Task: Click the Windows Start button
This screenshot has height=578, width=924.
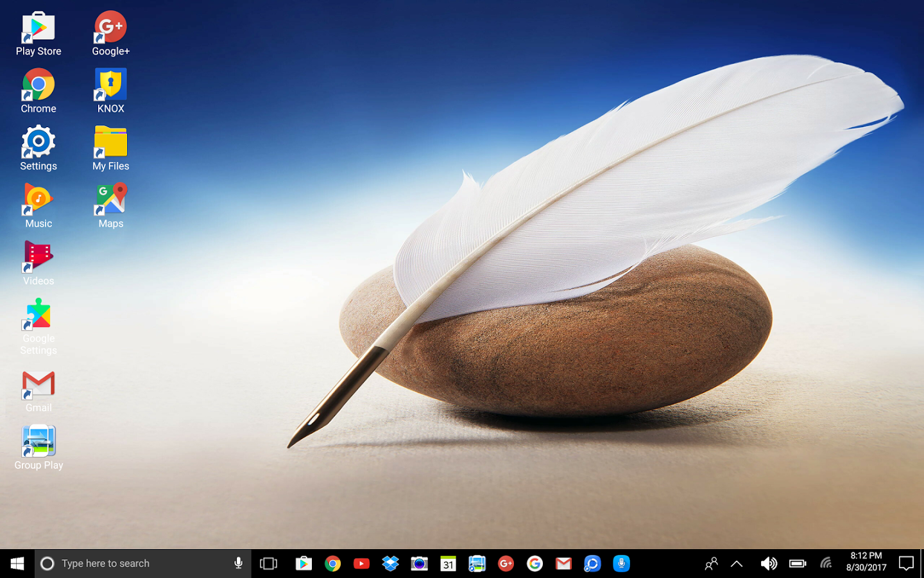Action: pyautogui.click(x=17, y=563)
